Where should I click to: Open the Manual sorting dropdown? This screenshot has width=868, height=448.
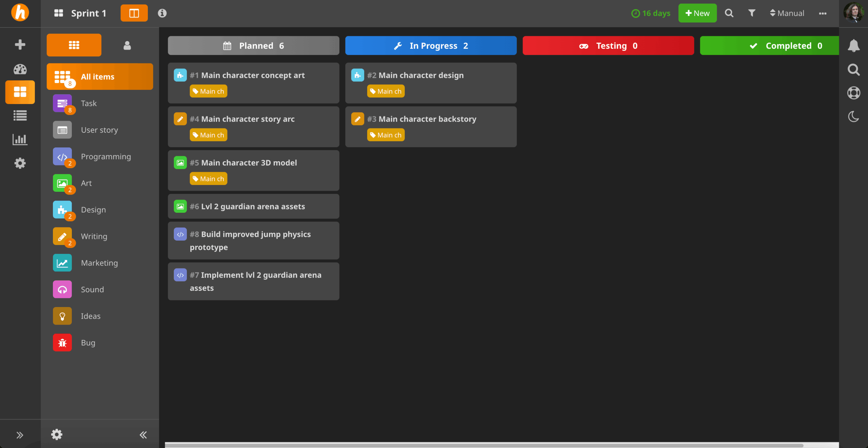tap(787, 13)
